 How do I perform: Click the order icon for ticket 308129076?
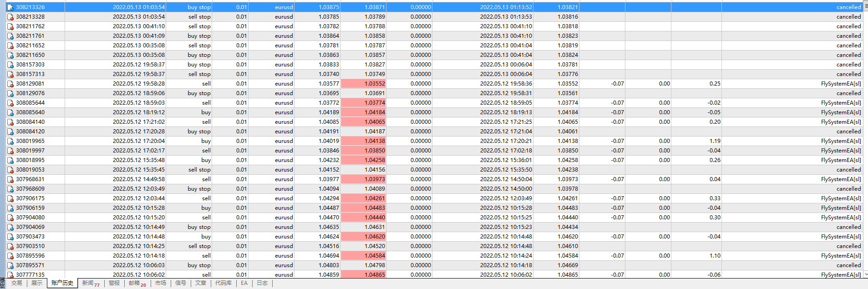click(x=10, y=93)
